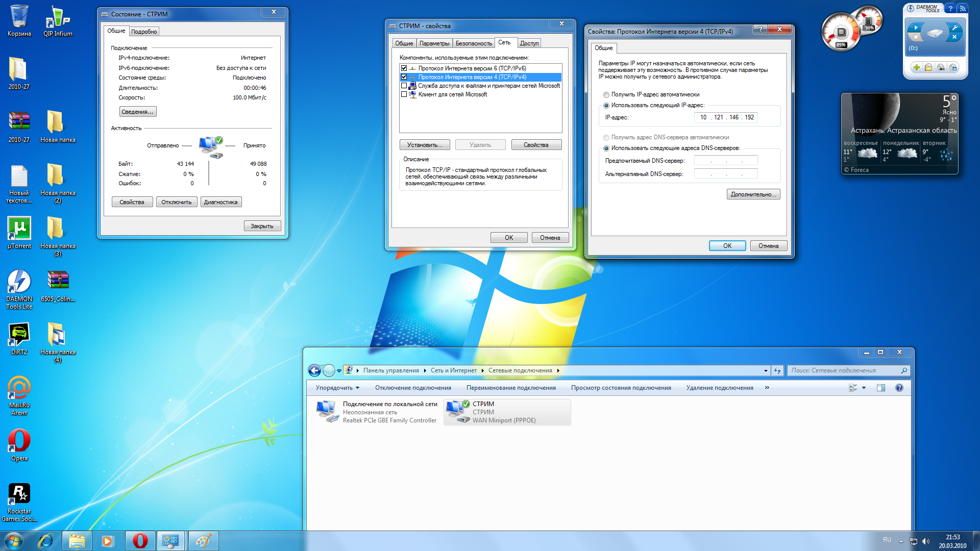Open the Recycle Bin (Корзина) desktop icon
Screen dimensions: 980x551
point(19,20)
